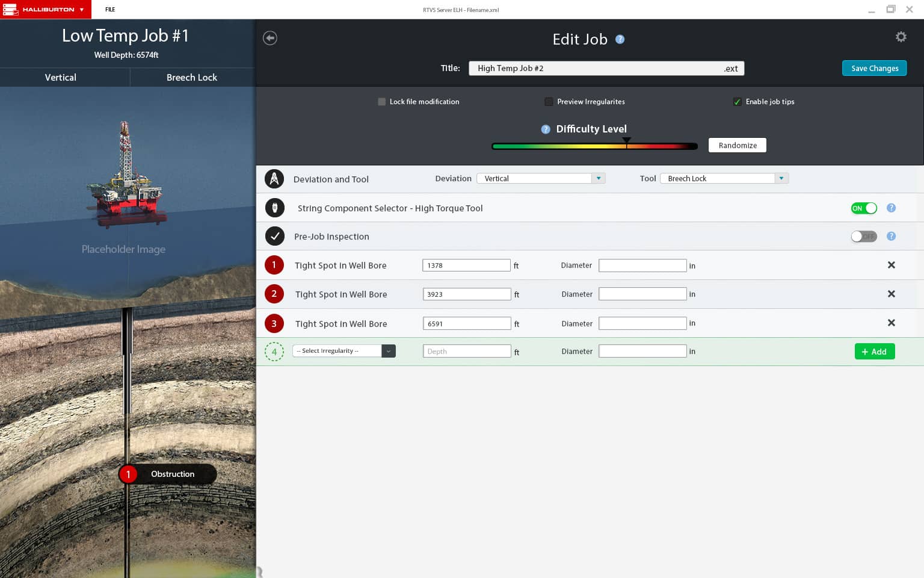Open the Tool dropdown showing Breech Lock
The image size is (924, 578).
pyautogui.click(x=781, y=178)
